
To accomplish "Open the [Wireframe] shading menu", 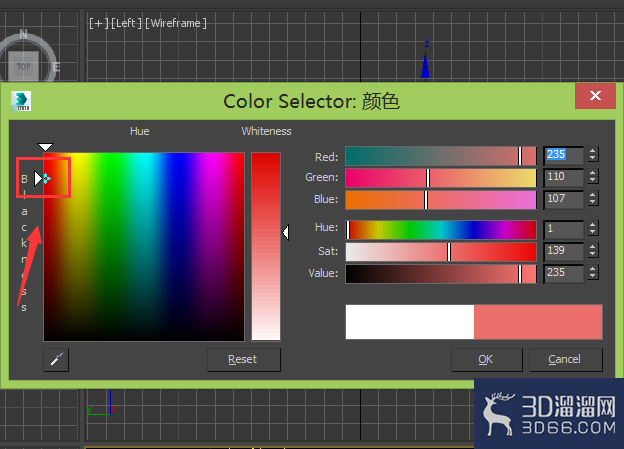I will click(x=176, y=23).
